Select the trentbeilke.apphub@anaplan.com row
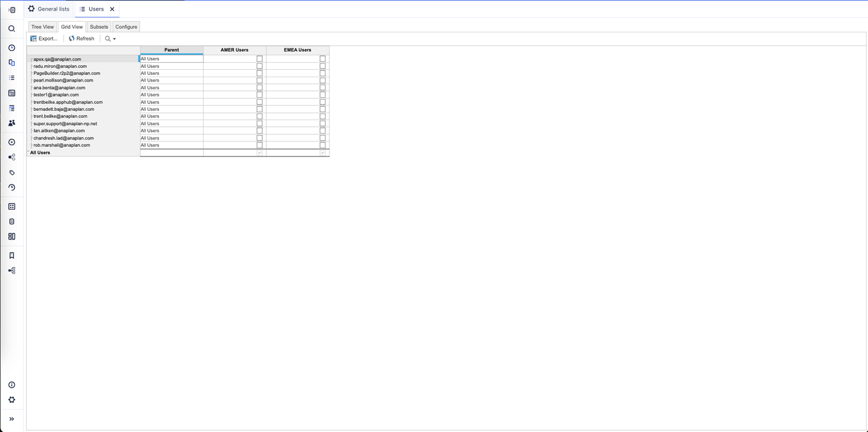Image resolution: width=868 pixels, height=432 pixels. pyautogui.click(x=83, y=102)
